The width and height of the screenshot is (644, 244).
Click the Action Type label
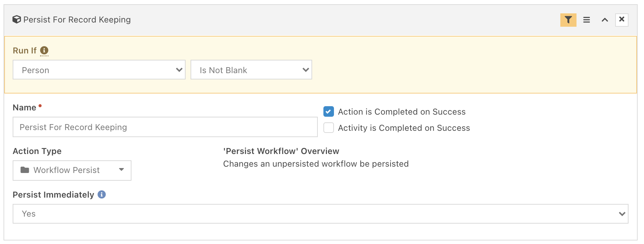(37, 151)
